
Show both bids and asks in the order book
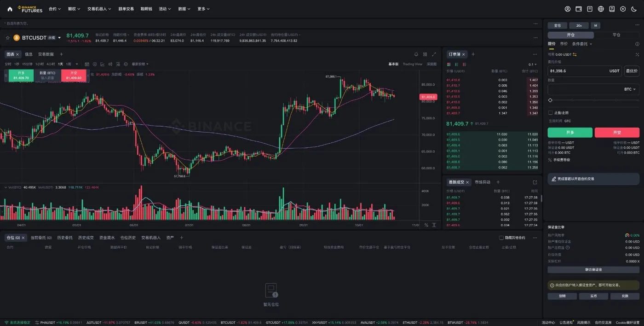[449, 64]
